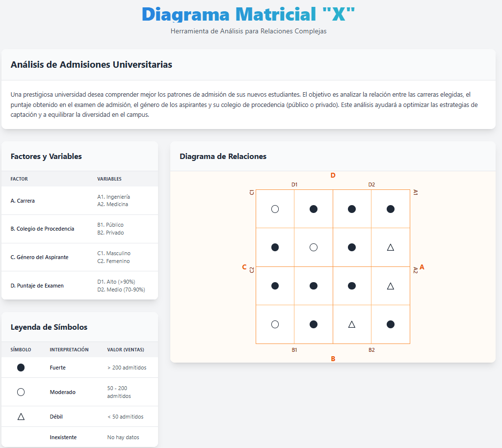The height and width of the screenshot is (448, 502).
Task: Click the 'A2. Medicina' variable text
Action: click(113, 204)
